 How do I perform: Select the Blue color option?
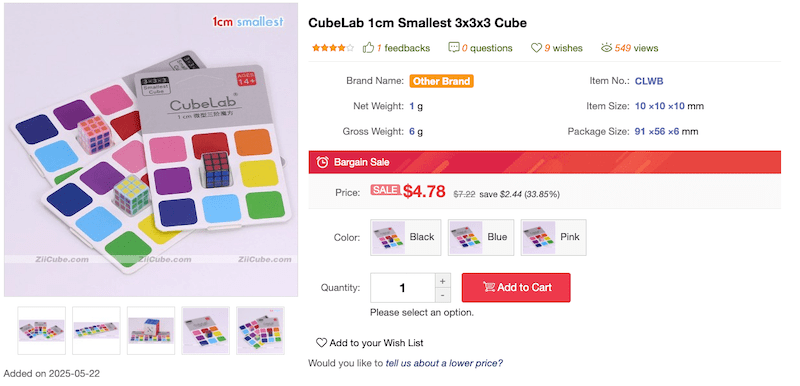click(481, 237)
